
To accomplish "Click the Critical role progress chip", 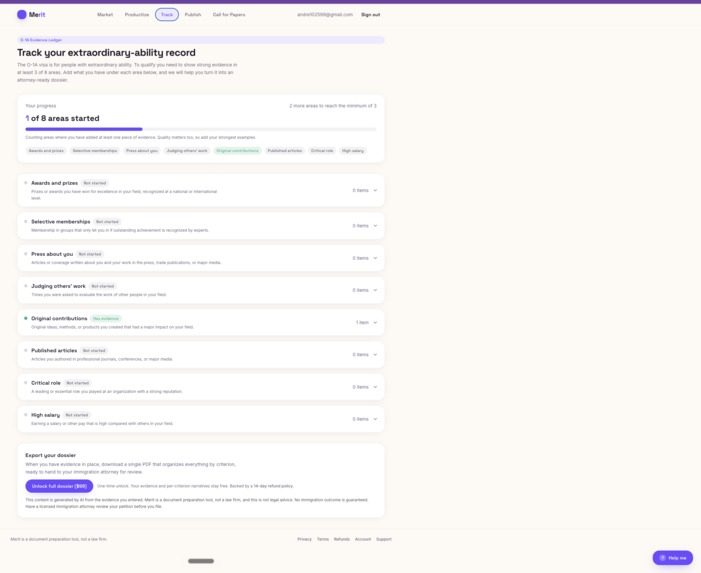I will pos(322,151).
